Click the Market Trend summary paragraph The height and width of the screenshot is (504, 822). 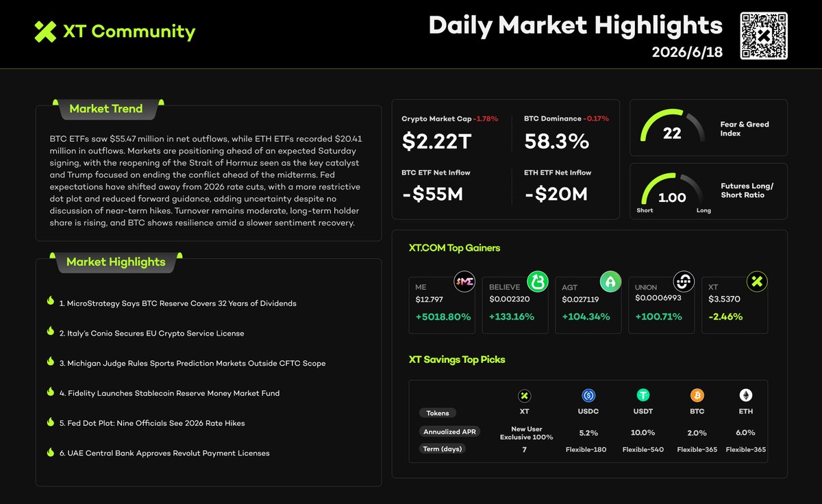coord(206,181)
